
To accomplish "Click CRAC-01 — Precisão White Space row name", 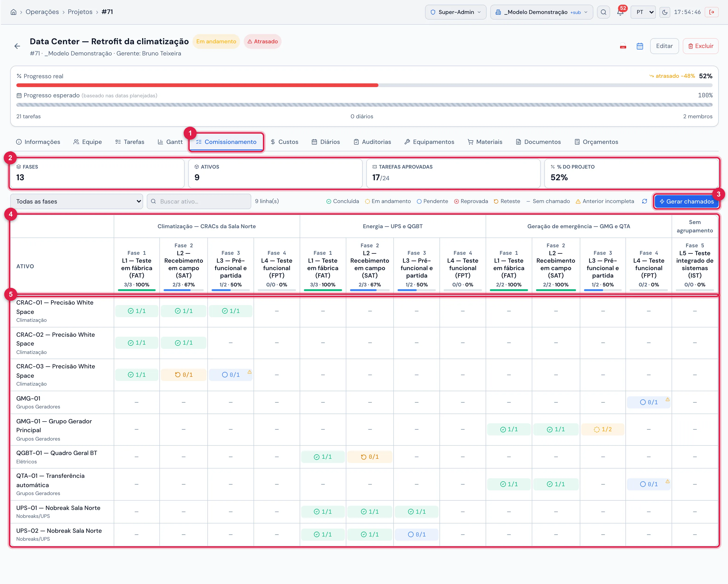I will (55, 307).
